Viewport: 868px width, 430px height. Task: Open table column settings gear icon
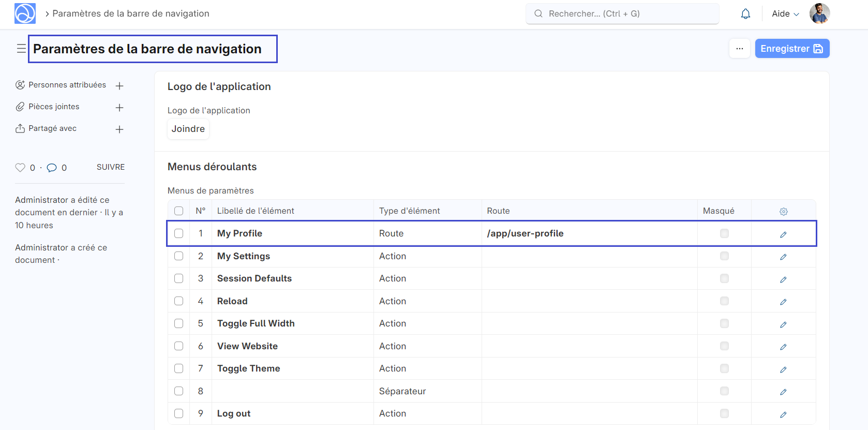point(783,212)
